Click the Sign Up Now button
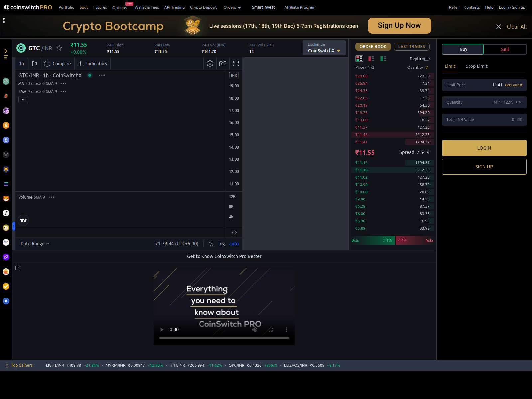This screenshot has height=399, width=532. (x=399, y=26)
